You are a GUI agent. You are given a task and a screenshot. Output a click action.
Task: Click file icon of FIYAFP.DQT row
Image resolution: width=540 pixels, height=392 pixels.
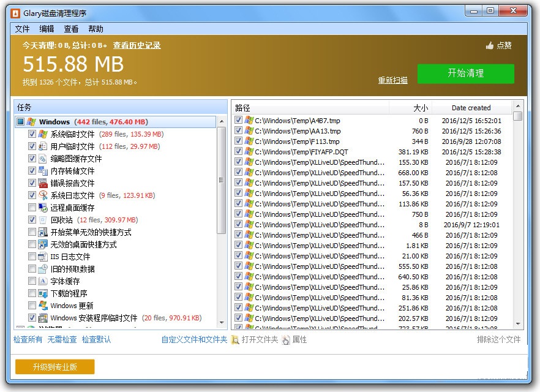point(249,151)
